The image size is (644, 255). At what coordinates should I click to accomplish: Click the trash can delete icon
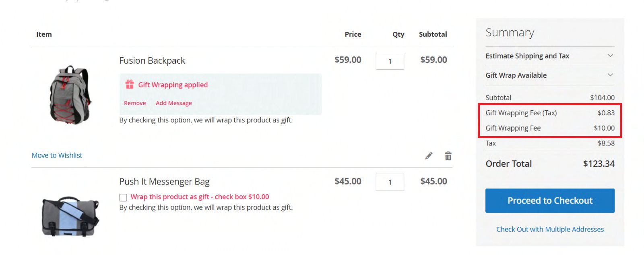coord(448,156)
